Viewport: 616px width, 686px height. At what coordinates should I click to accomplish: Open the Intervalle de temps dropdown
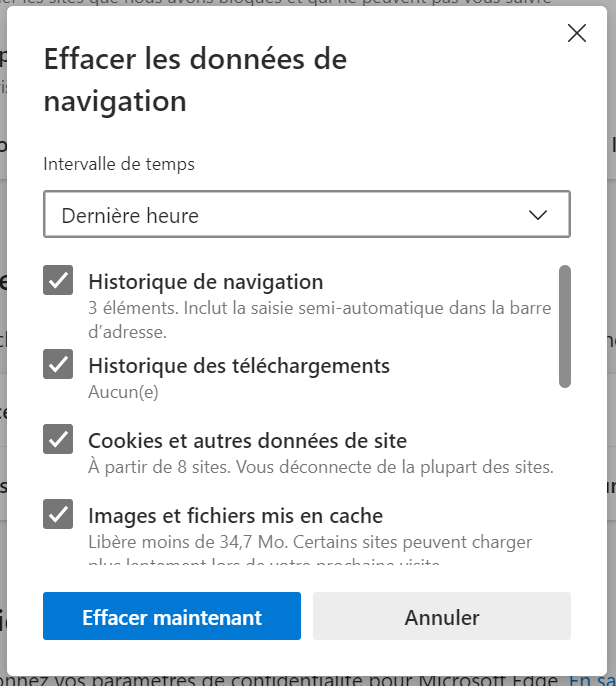tap(306, 215)
